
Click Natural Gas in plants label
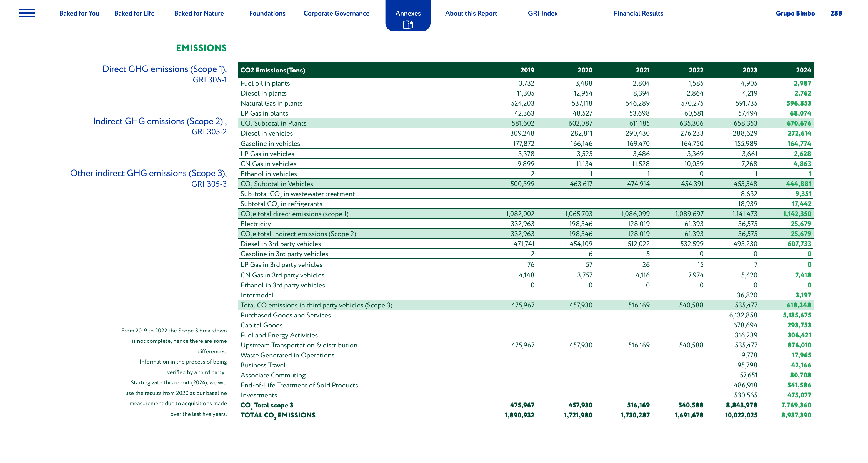[271, 103]
